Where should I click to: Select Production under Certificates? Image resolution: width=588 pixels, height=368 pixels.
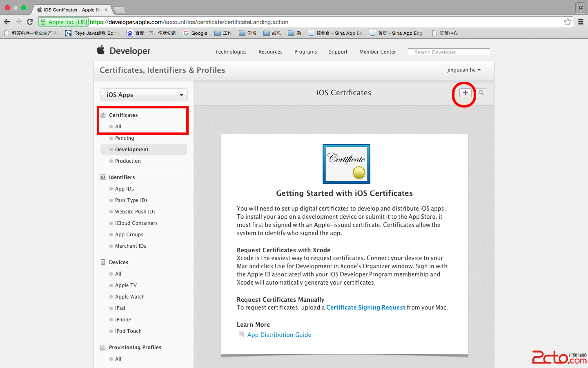pyautogui.click(x=128, y=161)
